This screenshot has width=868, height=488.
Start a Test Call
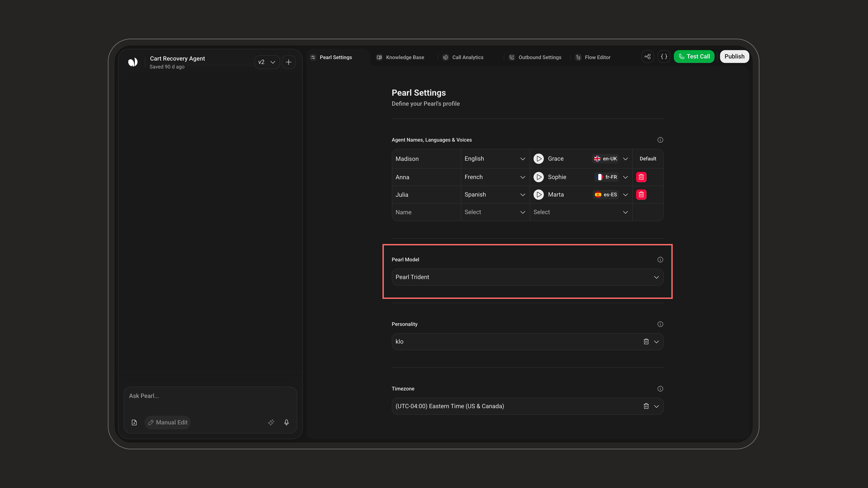[x=694, y=57]
